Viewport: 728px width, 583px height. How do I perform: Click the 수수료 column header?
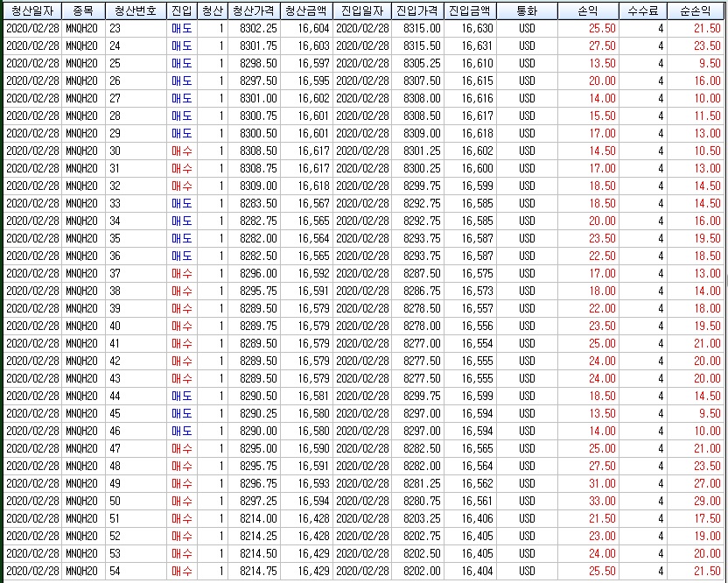coord(643,11)
